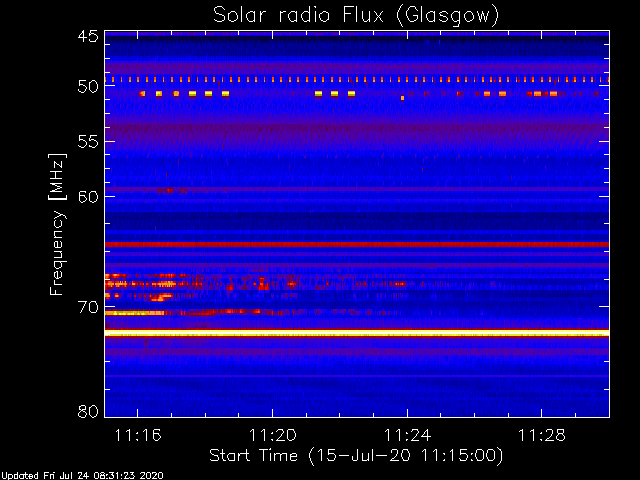The image size is (640, 480).
Task: Click the 11:24 time tick label
Action: pyautogui.click(x=407, y=436)
